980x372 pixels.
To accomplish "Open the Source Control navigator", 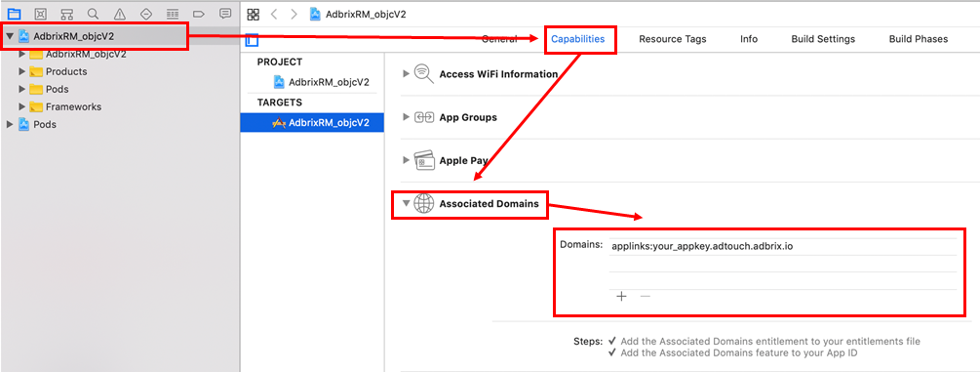I will (x=40, y=13).
